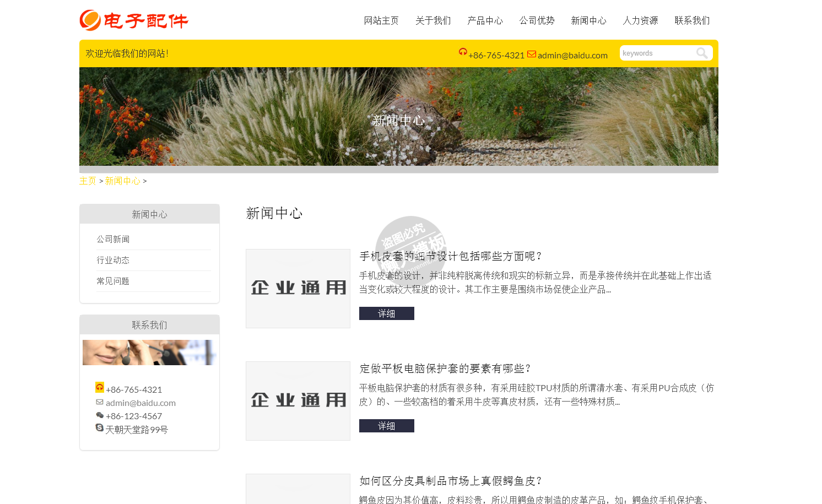This screenshot has width=822, height=504.
Task: Open 网站主页 in the navigation menu
Action: click(381, 20)
